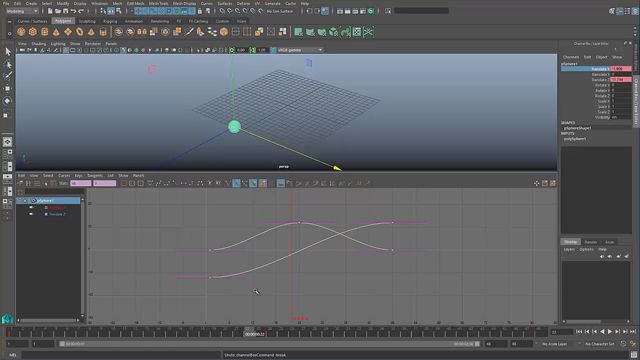The width and height of the screenshot is (640, 360).
Task: Click the New Scene icon
Action: tap(50, 11)
